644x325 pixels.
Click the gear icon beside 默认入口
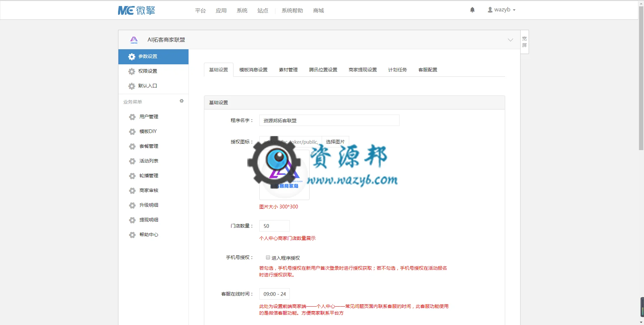[x=132, y=86]
